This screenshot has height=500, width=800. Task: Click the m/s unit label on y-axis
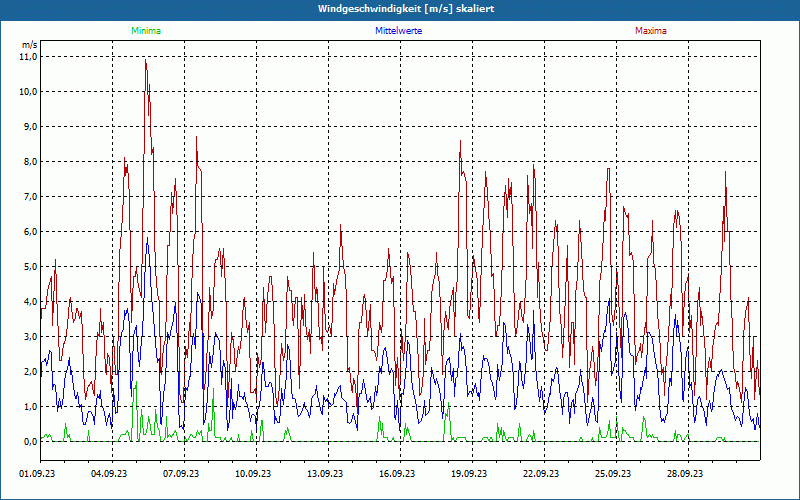30,45
